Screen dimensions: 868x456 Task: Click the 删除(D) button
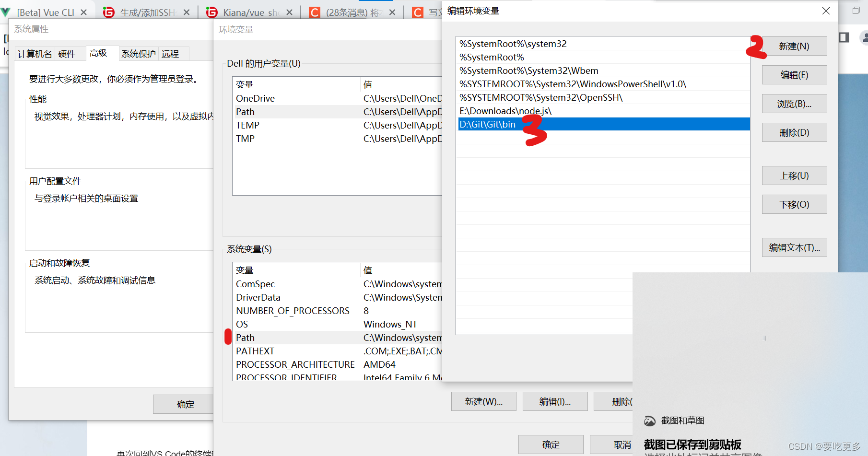click(794, 132)
